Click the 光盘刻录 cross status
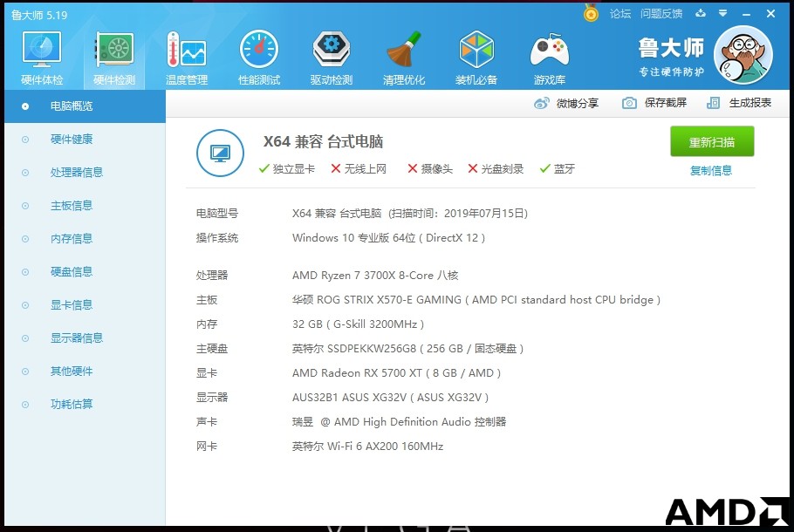The image size is (794, 532). point(496,169)
